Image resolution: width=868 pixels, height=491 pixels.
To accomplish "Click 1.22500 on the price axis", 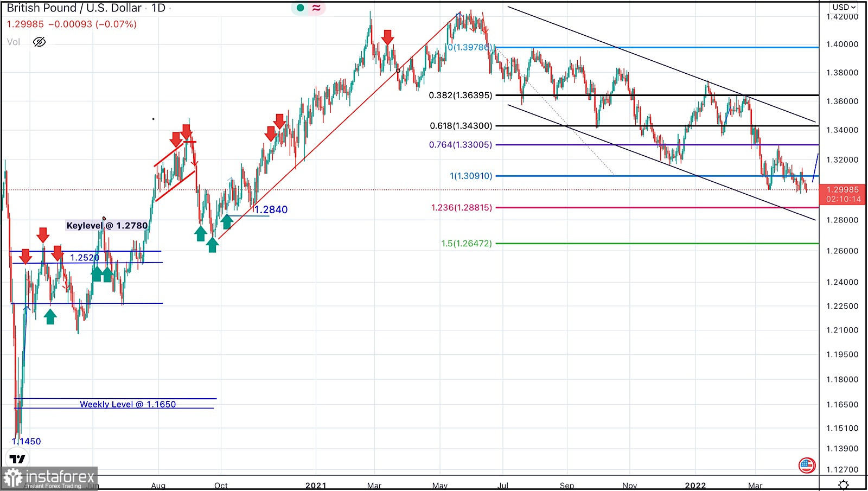I will coord(842,307).
